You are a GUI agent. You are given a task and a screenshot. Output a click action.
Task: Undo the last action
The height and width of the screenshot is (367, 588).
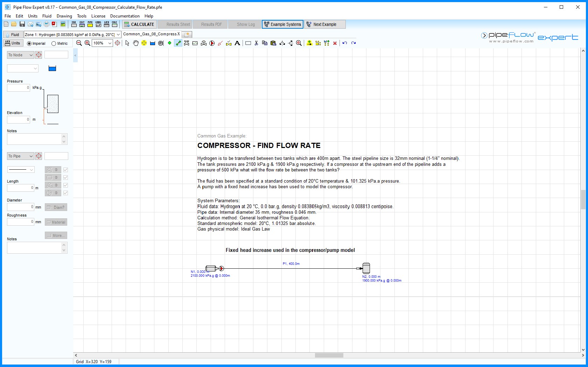point(345,43)
